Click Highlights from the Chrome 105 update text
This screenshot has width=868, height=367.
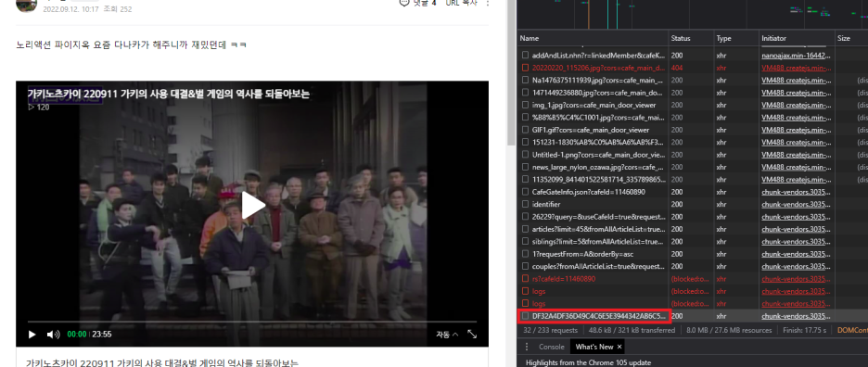[x=589, y=362]
